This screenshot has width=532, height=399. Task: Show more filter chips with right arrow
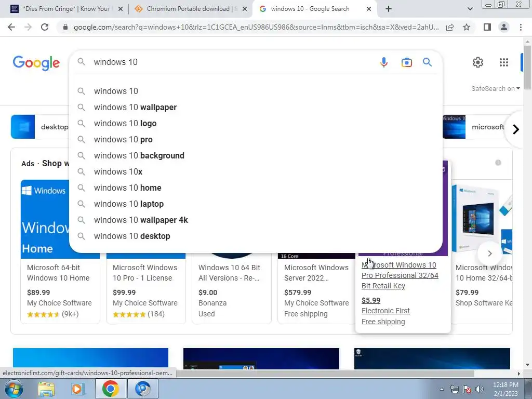pyautogui.click(x=516, y=129)
